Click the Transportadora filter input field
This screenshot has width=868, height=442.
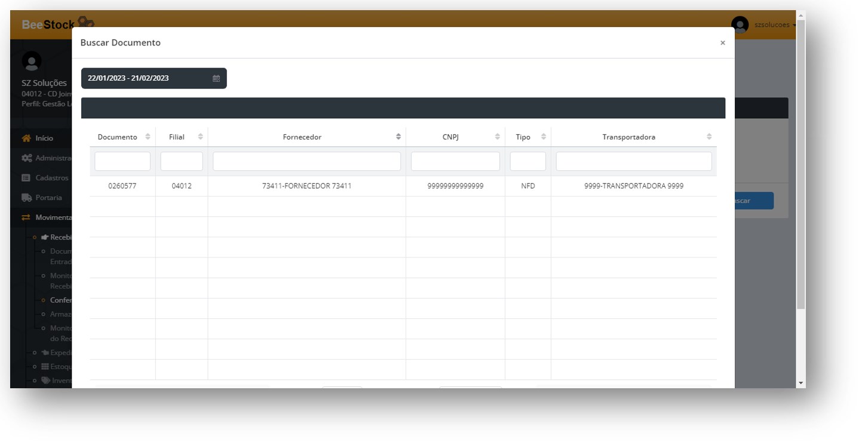pos(633,161)
